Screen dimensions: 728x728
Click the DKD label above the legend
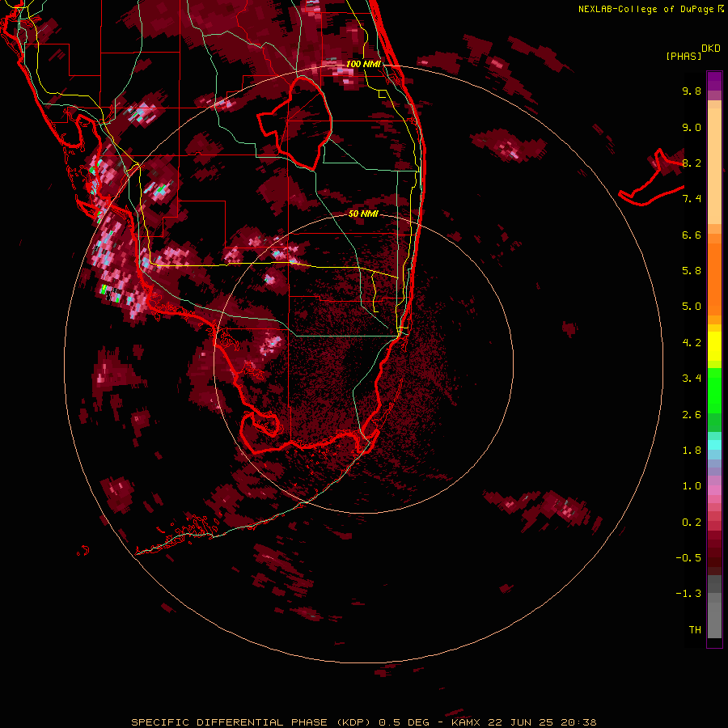coord(711,49)
